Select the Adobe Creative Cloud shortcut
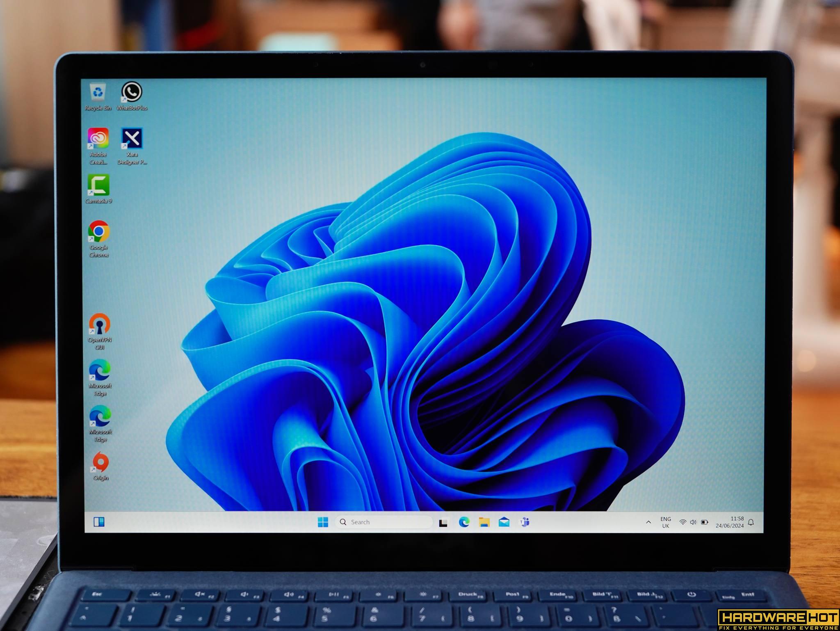840x631 pixels. (98, 139)
